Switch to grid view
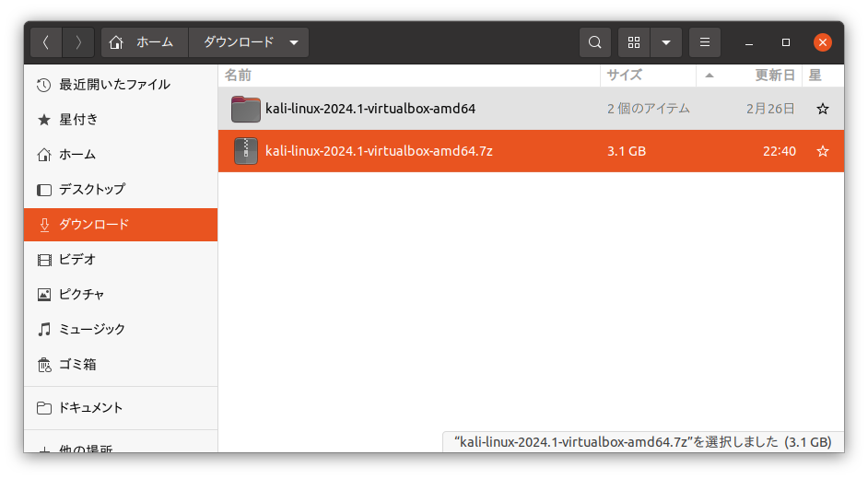The height and width of the screenshot is (479, 868). (x=634, y=42)
